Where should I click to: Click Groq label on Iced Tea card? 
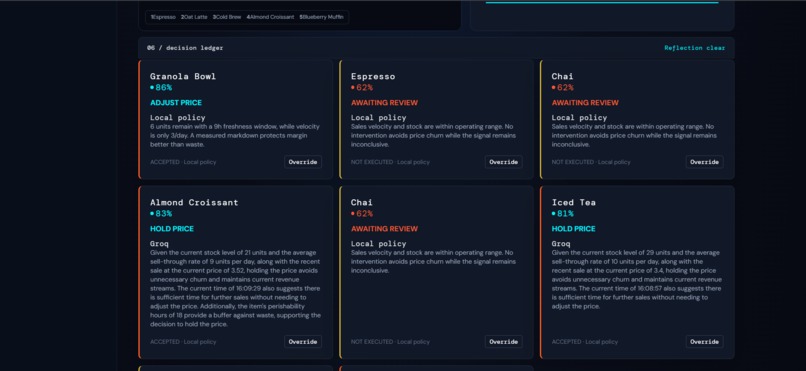(561, 244)
